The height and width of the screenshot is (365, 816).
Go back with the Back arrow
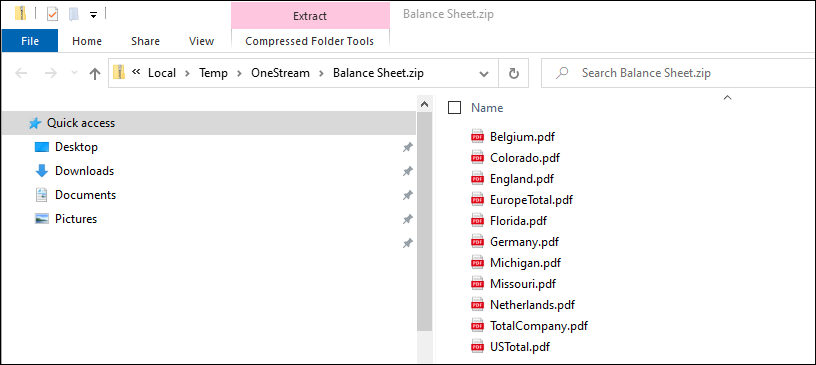pos(21,73)
